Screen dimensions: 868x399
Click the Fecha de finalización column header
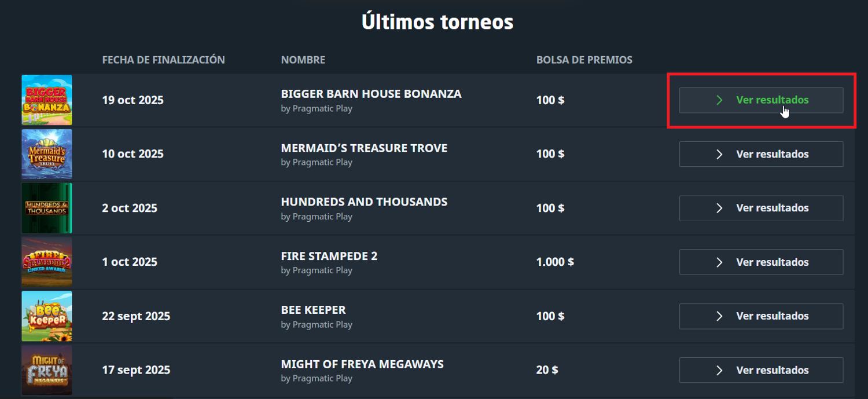[163, 60]
